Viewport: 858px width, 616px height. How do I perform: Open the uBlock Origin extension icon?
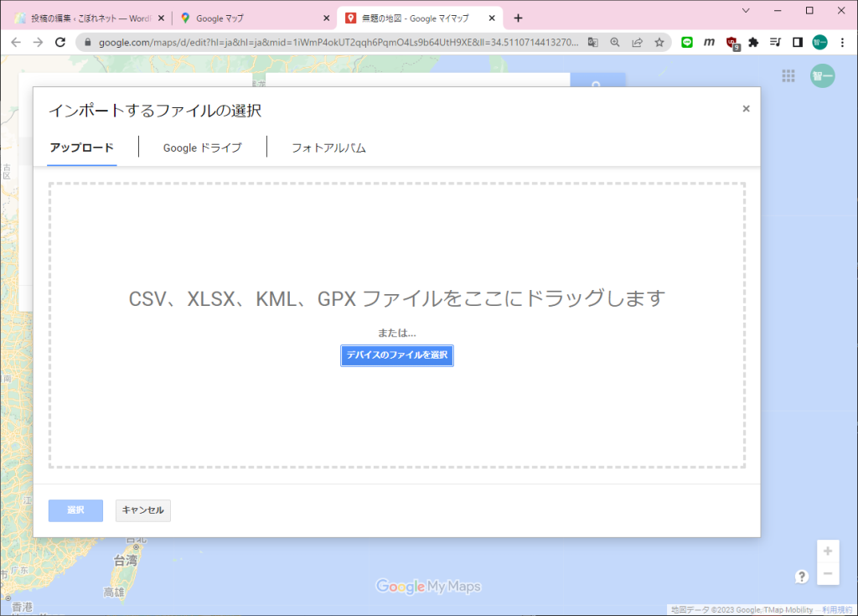coord(731,42)
